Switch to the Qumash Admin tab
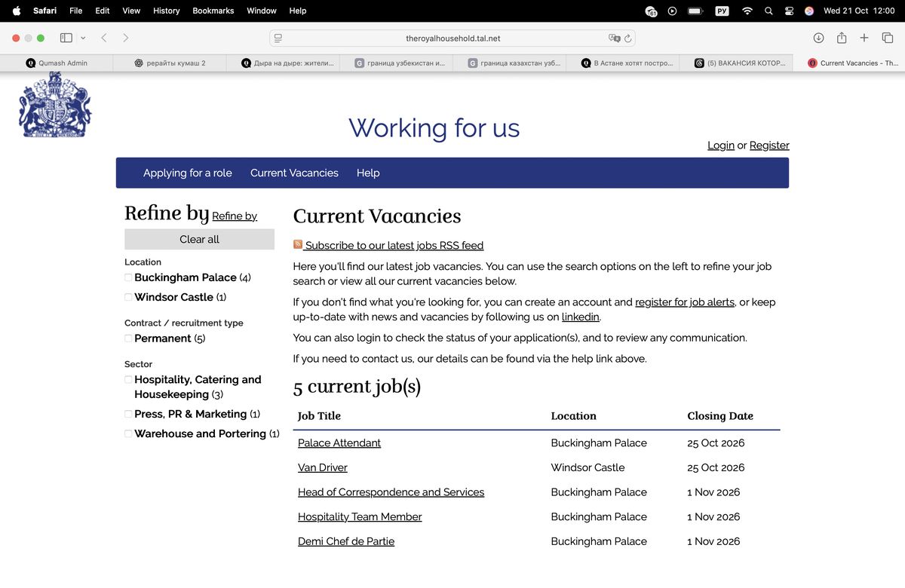 [x=57, y=63]
